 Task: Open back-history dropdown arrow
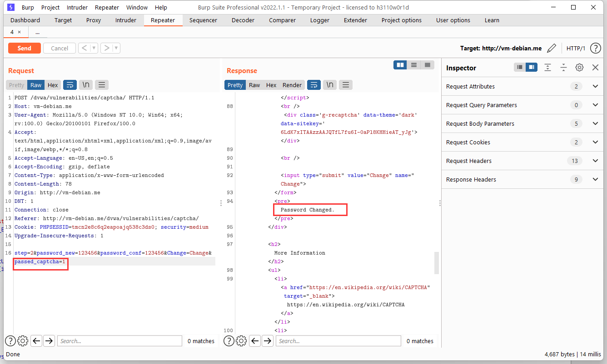(94, 48)
